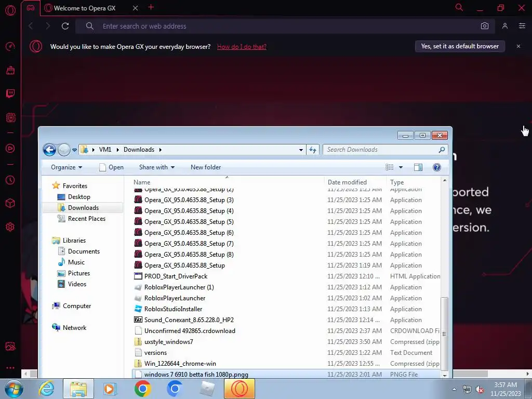This screenshot has width=532, height=399.
Task: Open Easy Setup menu icon in Opera
Action: pyautogui.click(x=522, y=26)
